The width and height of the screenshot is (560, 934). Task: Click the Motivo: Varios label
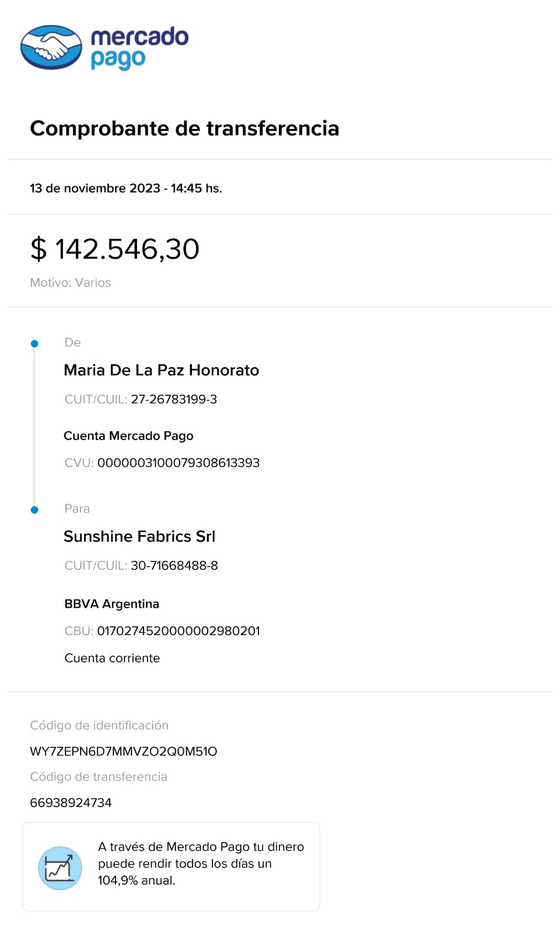(x=70, y=283)
